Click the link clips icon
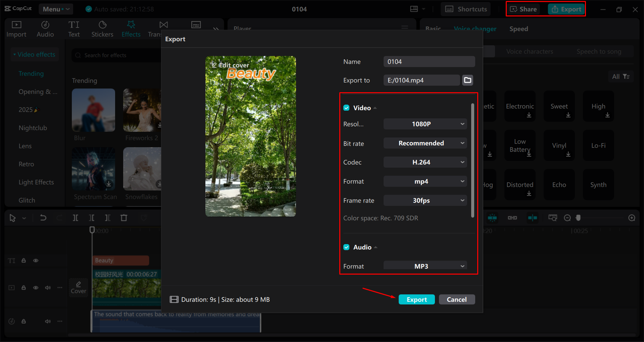The image size is (644, 342). coord(512,218)
